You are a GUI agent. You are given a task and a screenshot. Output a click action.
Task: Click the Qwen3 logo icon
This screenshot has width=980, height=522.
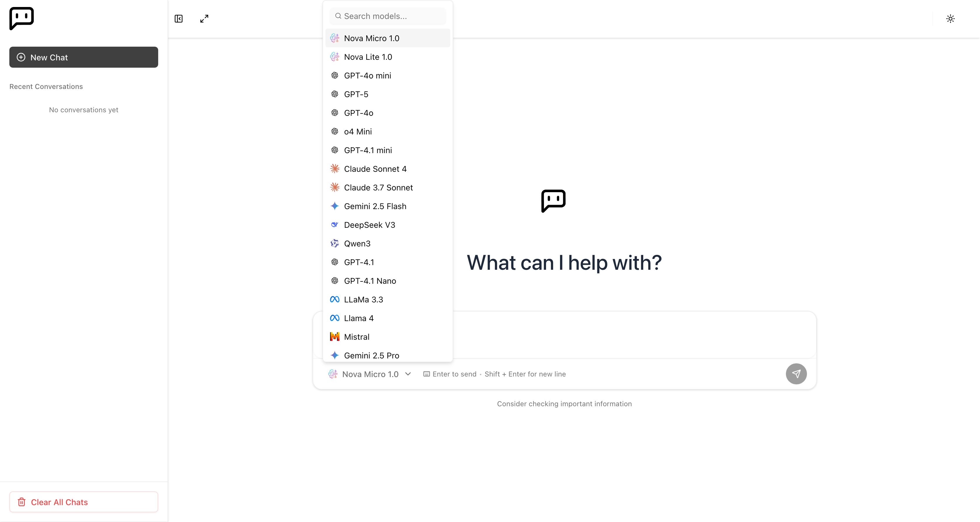click(335, 243)
